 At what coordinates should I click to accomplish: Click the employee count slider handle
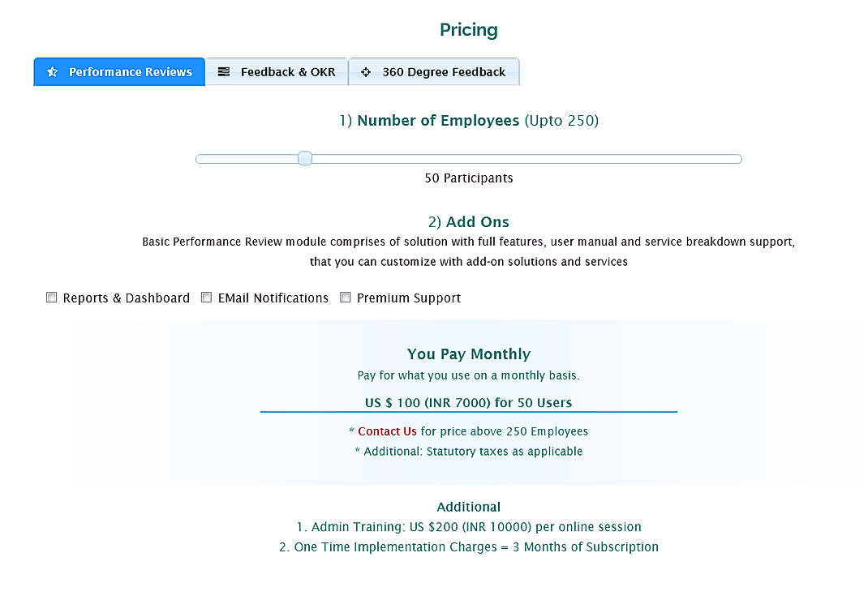[304, 158]
